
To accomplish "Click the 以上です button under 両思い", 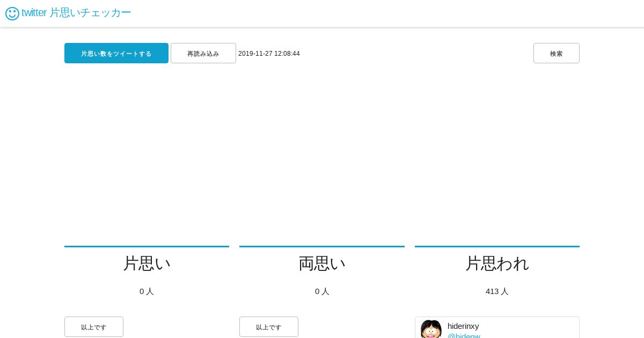I will click(269, 327).
